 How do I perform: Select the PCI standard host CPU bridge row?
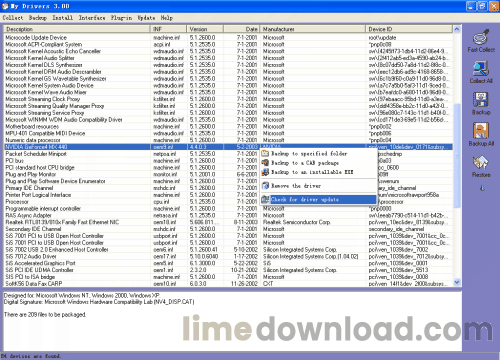point(228,167)
